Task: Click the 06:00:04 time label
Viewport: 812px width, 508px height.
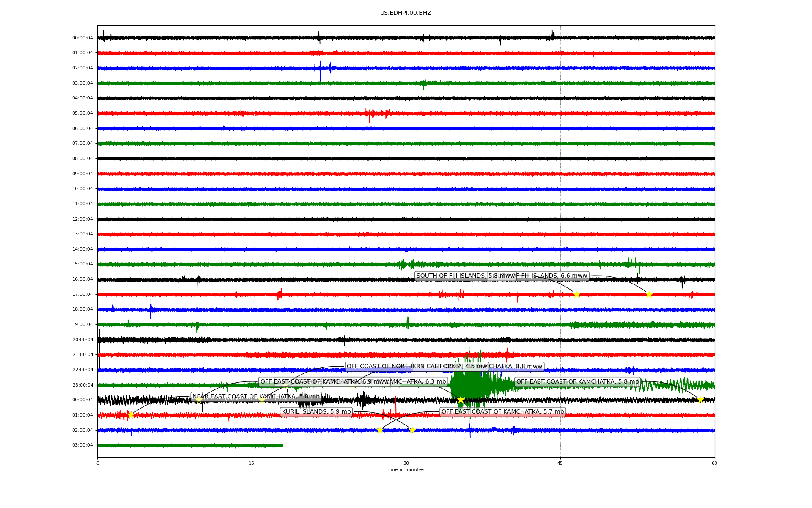Action: [82, 128]
